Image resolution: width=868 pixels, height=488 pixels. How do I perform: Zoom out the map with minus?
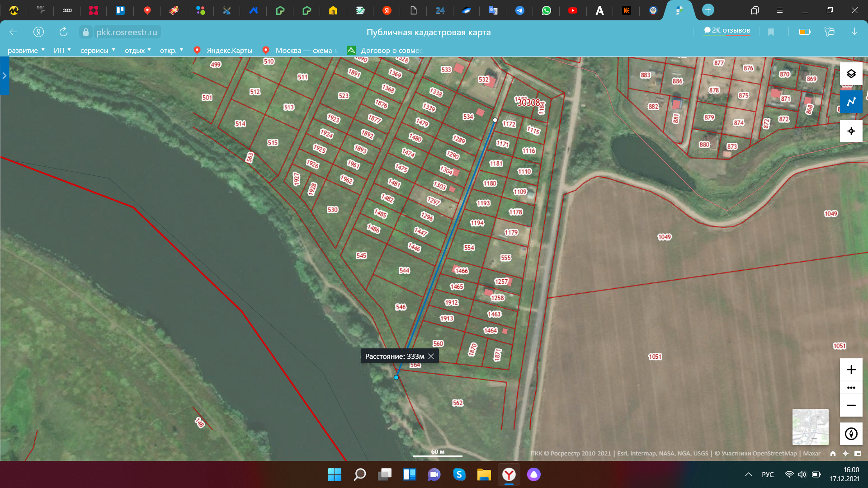(x=851, y=405)
